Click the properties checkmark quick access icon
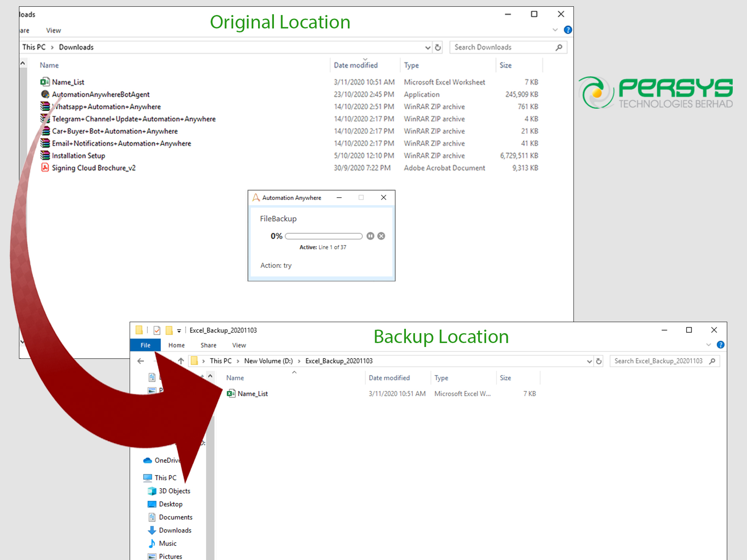747x560 pixels. point(157,330)
